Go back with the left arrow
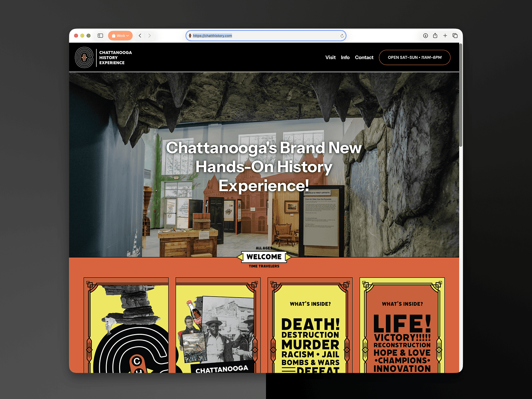Viewport: 532px width, 399px height. [140, 36]
